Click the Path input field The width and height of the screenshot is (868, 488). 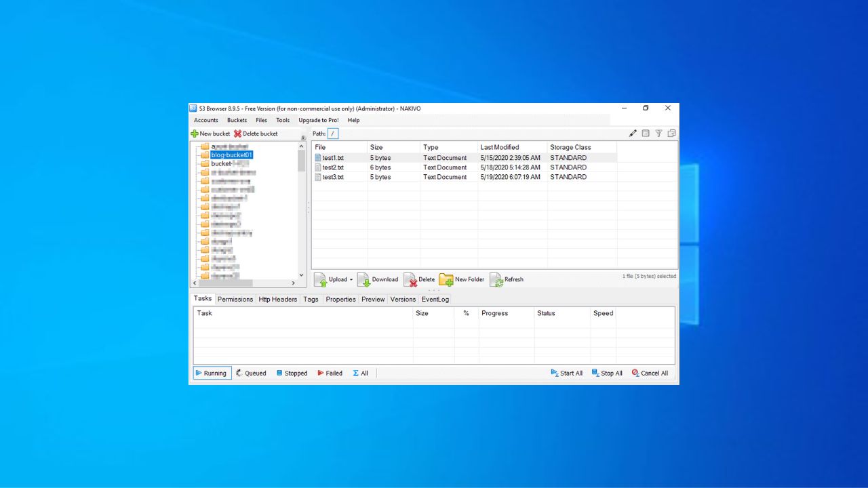[x=333, y=134]
